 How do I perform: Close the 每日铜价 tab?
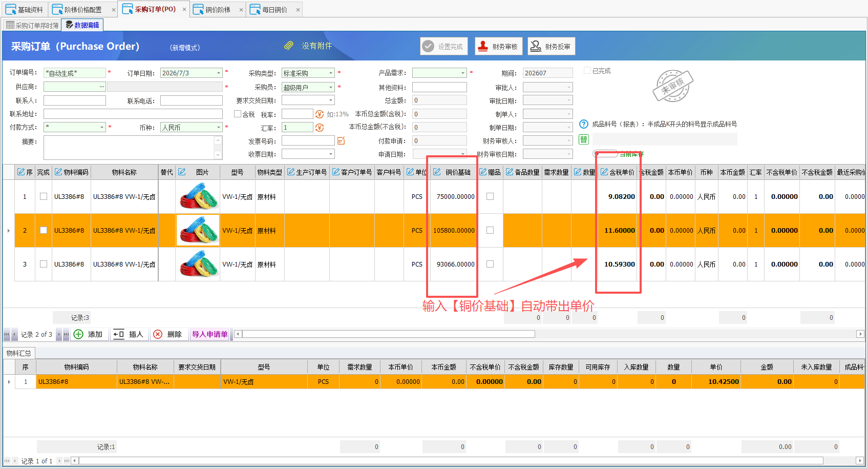(x=298, y=10)
